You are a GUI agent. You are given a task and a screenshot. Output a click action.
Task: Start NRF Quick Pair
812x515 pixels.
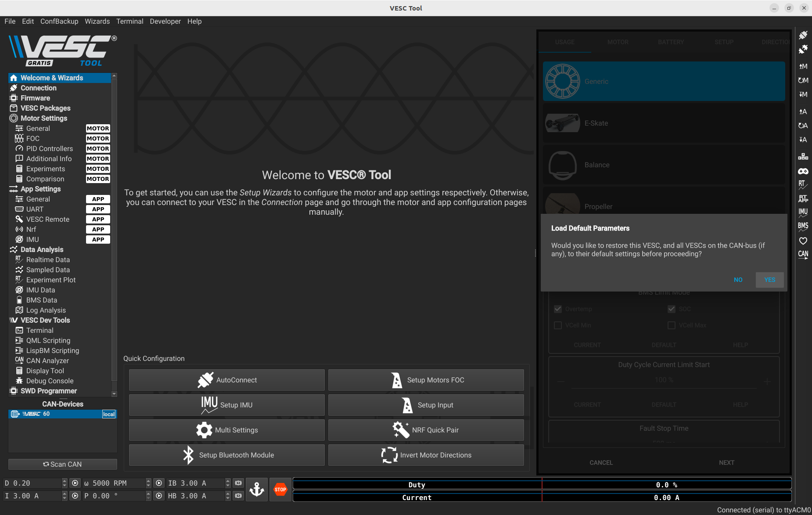click(426, 430)
